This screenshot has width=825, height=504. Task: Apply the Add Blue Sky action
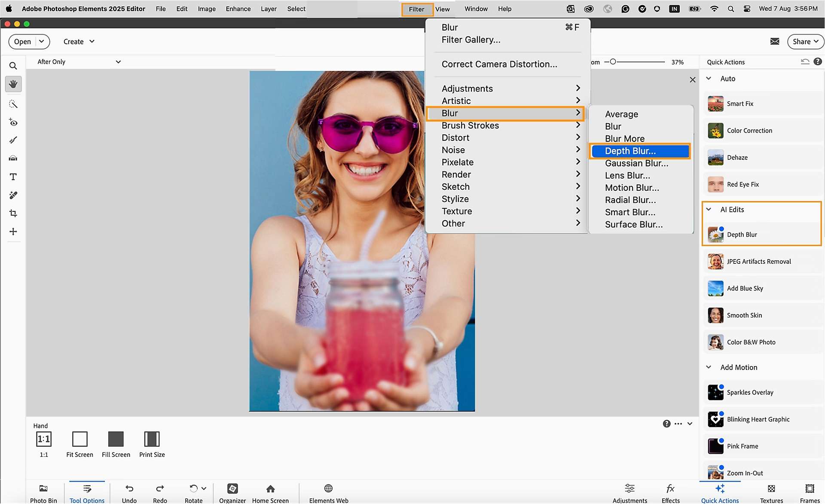coord(763,288)
